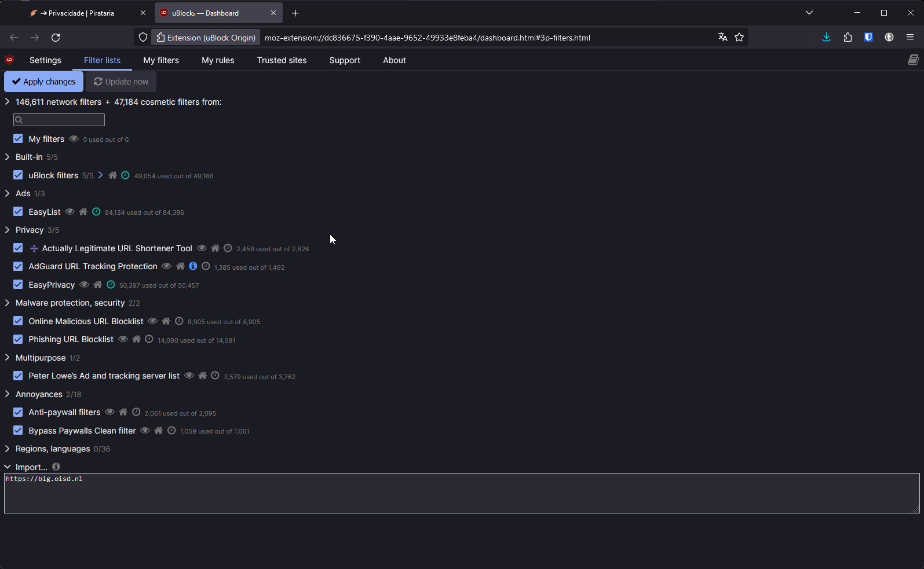View My filters content eye icon
924x569 pixels.
click(x=74, y=139)
